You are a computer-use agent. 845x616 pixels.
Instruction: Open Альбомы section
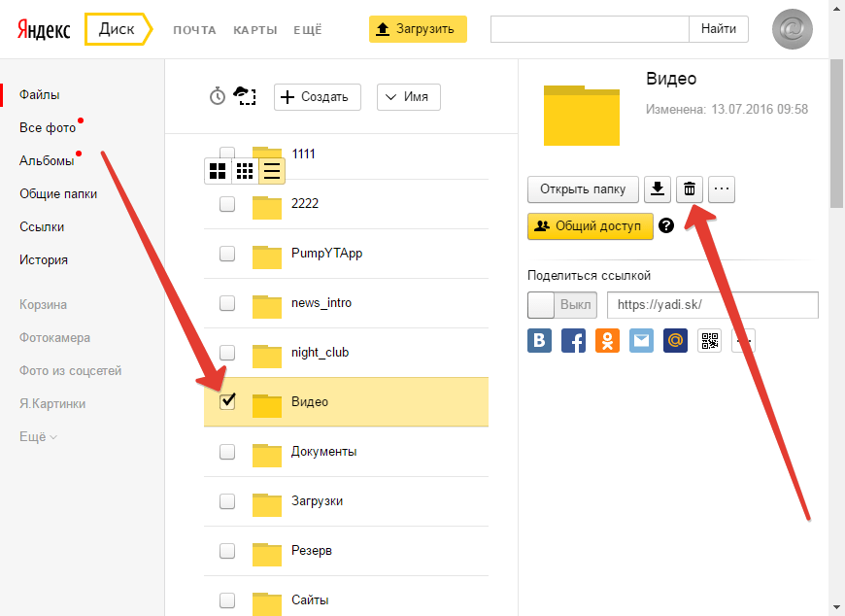tap(47, 160)
